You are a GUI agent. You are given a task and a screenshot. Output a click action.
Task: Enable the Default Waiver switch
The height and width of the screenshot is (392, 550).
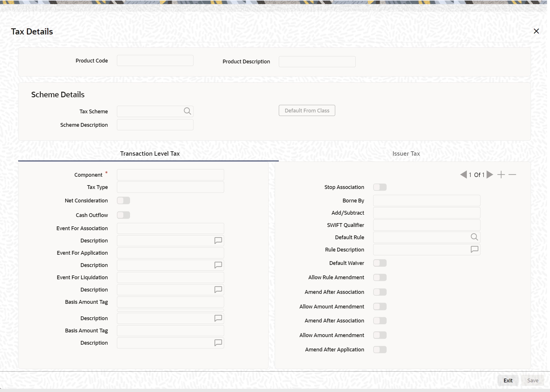[x=380, y=263]
